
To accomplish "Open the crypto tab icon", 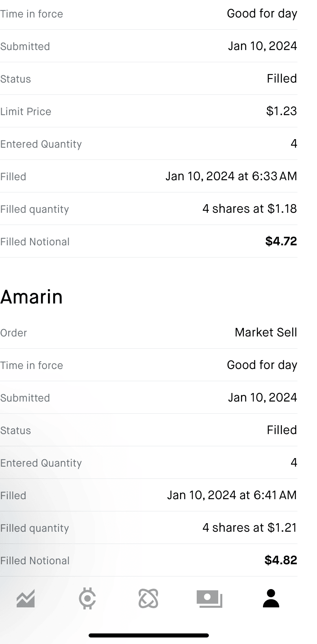I will (87, 598).
